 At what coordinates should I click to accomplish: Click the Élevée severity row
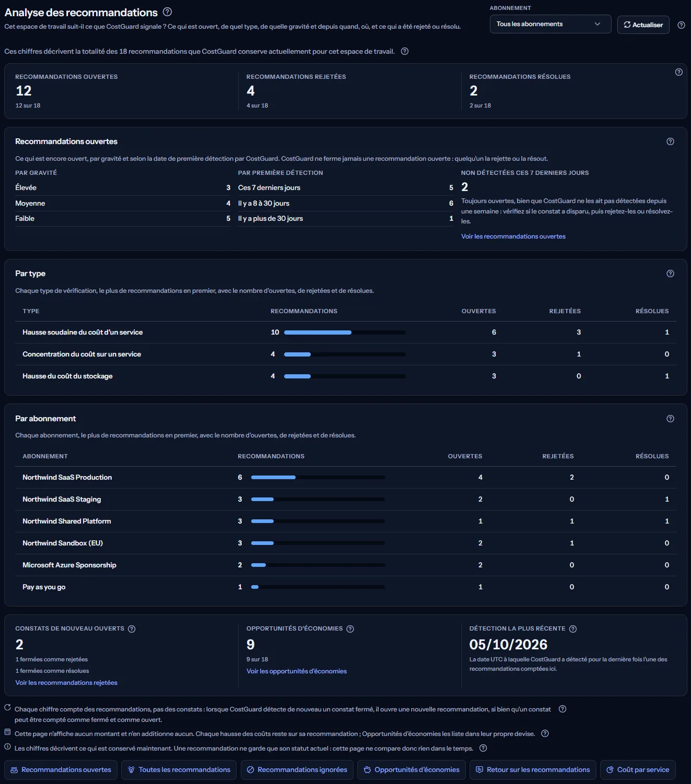tap(123, 188)
